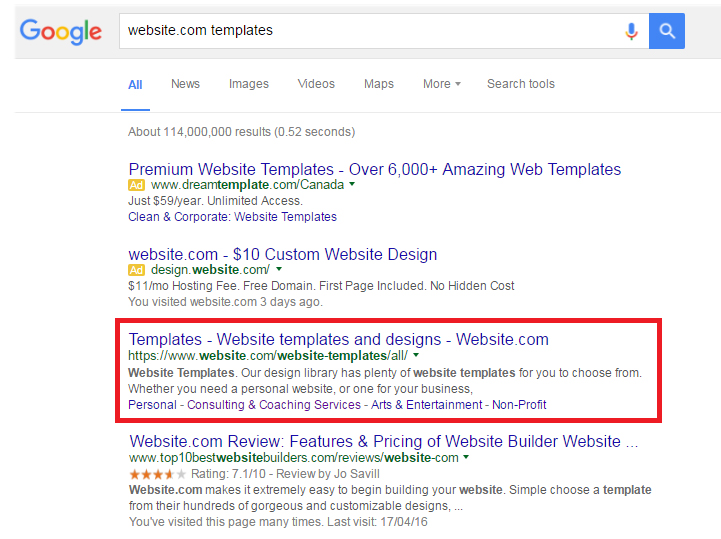Expand arrow next to top10bestwebsitebuilders URL
This screenshot has width=721, height=539.
pyautogui.click(x=466, y=457)
